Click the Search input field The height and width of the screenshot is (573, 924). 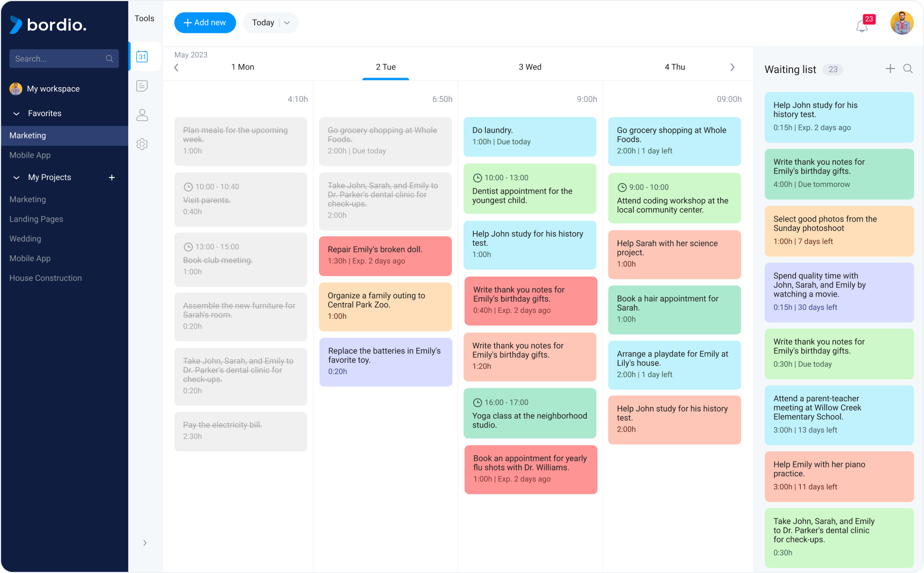coord(58,59)
